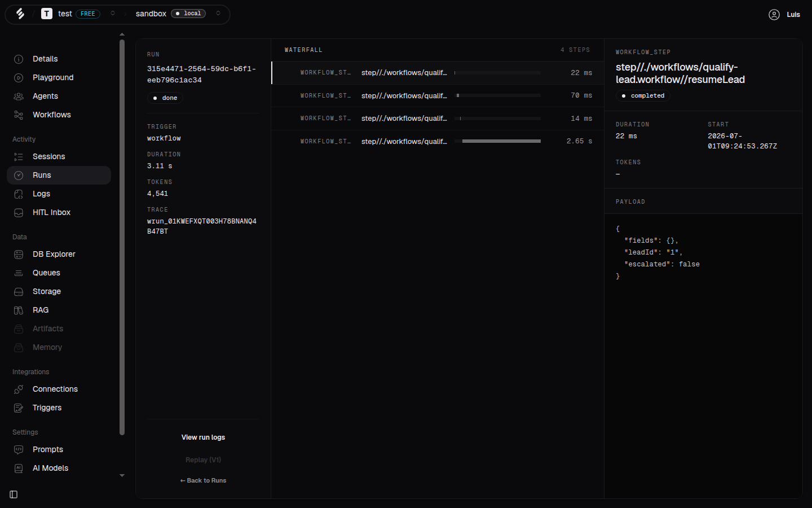Click the Queues sidebar icon
Viewport: 812px width, 508px height.
[19, 273]
